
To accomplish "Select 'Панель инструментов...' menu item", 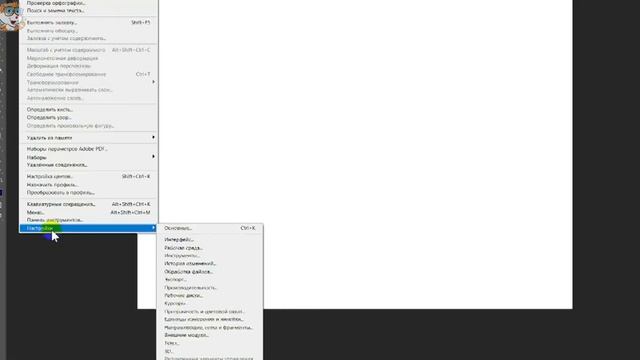I will 88,220.
